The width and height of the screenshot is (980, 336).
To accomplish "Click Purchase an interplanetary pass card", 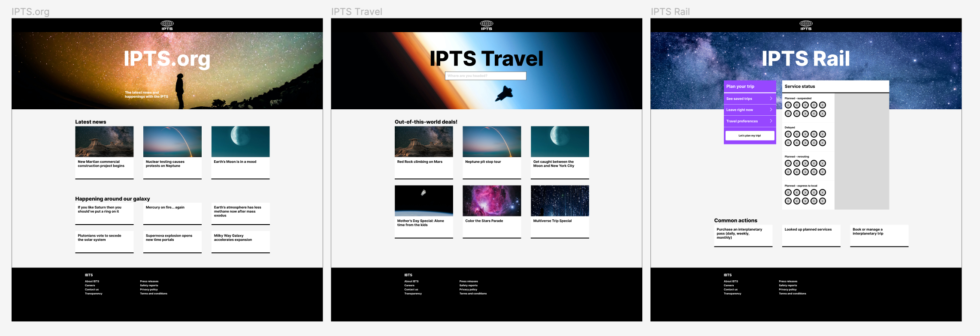I will (x=743, y=235).
